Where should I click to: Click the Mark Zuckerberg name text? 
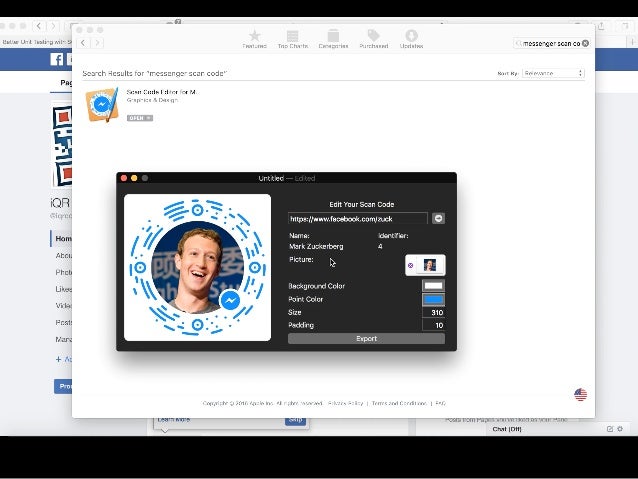click(x=316, y=247)
